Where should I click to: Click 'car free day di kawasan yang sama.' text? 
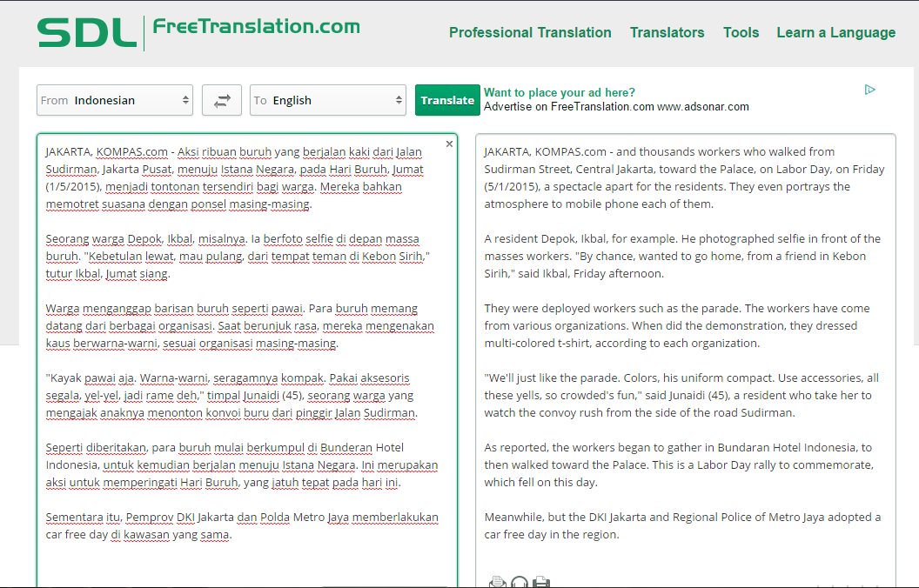pos(139,535)
